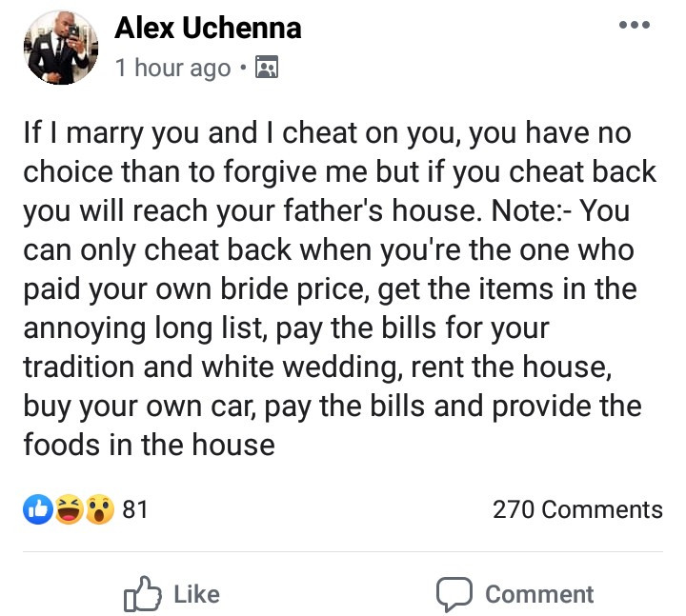686x616 pixels.
Task: Tap the speech bubble comment icon
Action: coord(454,594)
